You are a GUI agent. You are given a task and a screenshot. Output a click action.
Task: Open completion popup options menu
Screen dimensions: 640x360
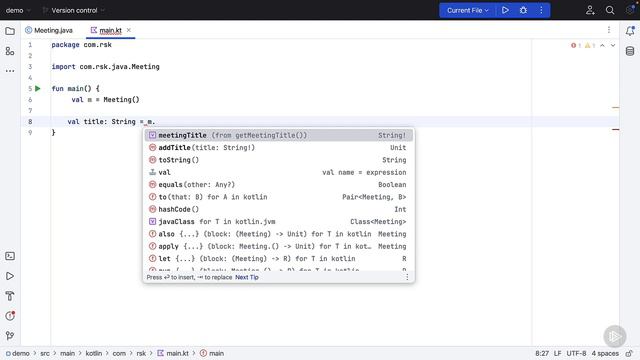tap(407, 277)
